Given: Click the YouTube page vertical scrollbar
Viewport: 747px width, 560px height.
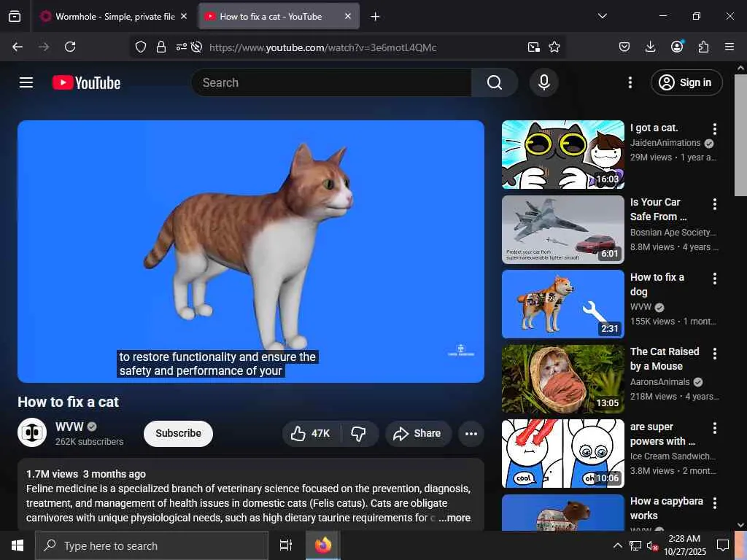Looking at the screenshot, I should click(x=740, y=135).
